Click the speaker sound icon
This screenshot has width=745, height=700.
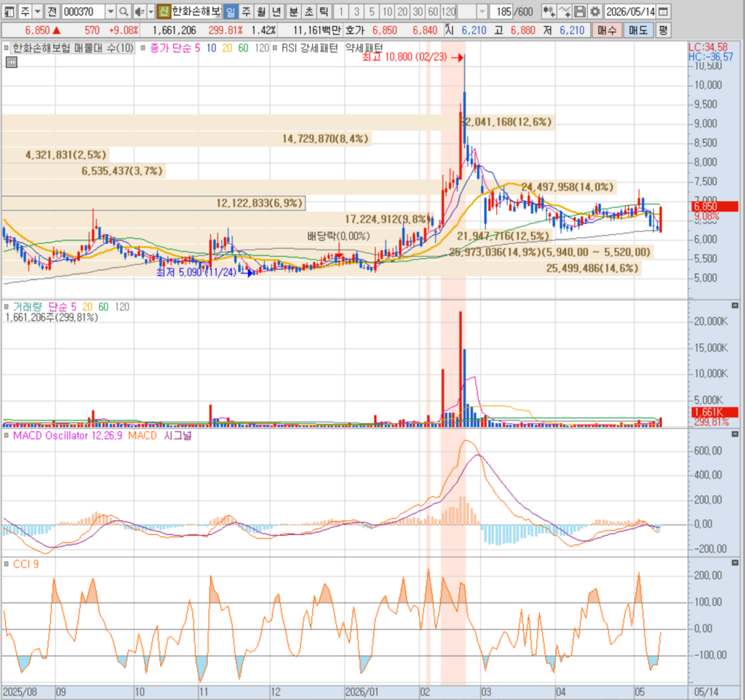tap(139, 12)
